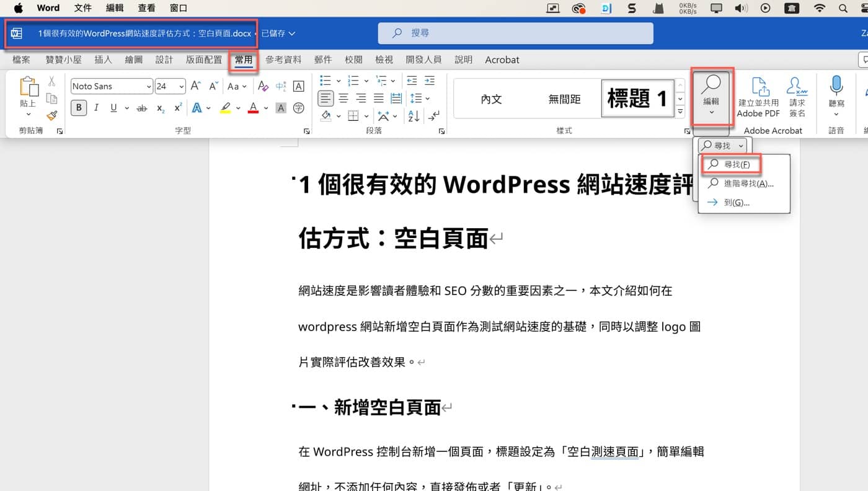The height and width of the screenshot is (491, 868).
Task: Click the text highlight color yellow
Action: tap(225, 108)
